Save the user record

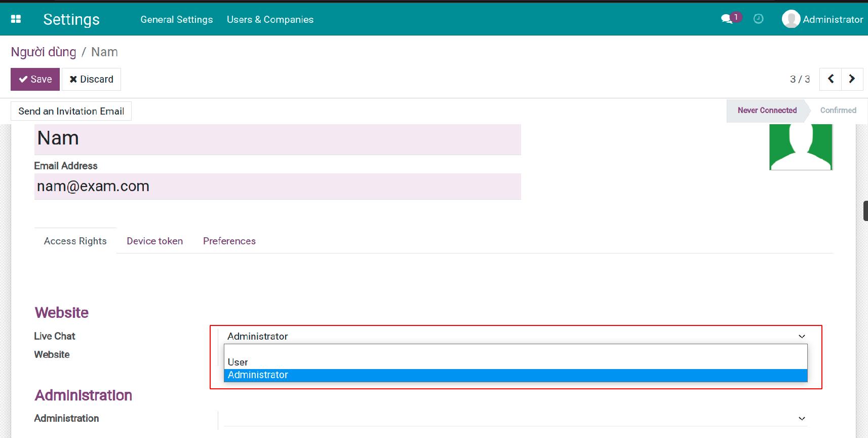(x=35, y=79)
